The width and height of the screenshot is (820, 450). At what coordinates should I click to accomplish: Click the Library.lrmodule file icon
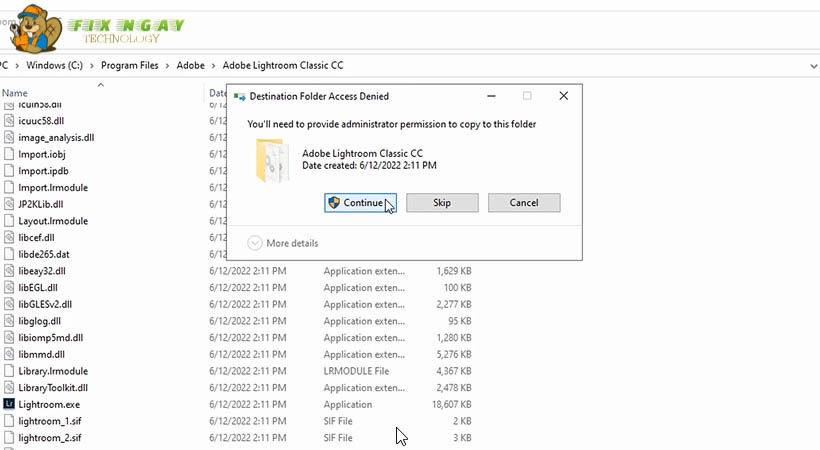click(9, 371)
